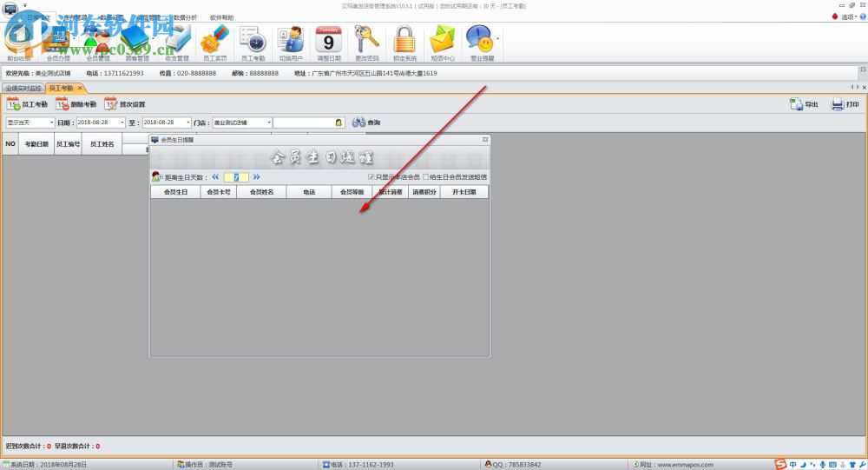Open the 营业提醒 smiley reminder icon
868x470 pixels.
click(x=481, y=43)
